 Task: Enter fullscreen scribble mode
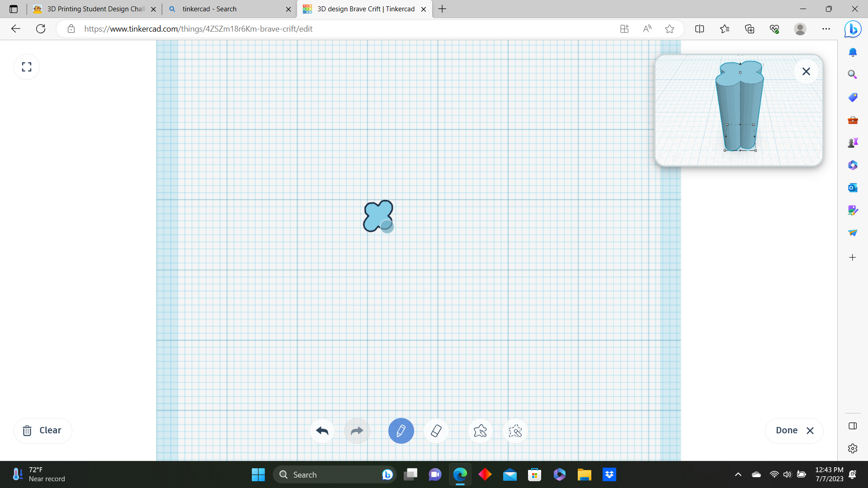coord(26,66)
